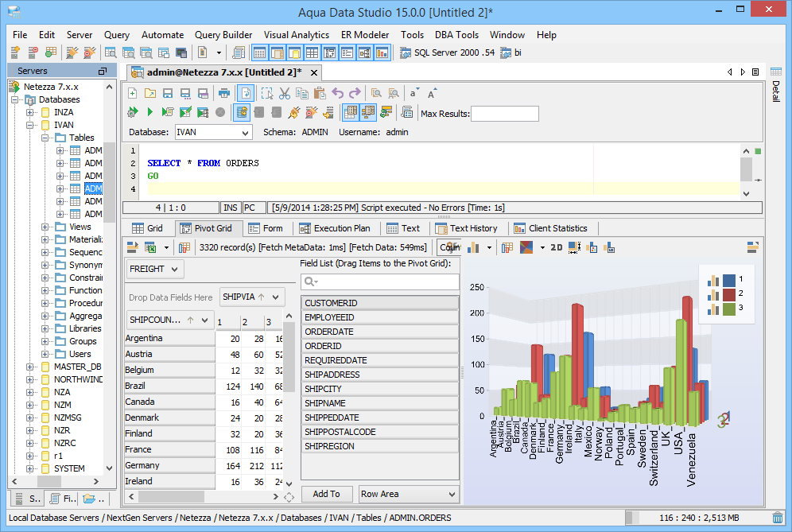Viewport: 792px width, 532px height.
Task: Click the Copy icon in editor toolbar
Action: 302,94
